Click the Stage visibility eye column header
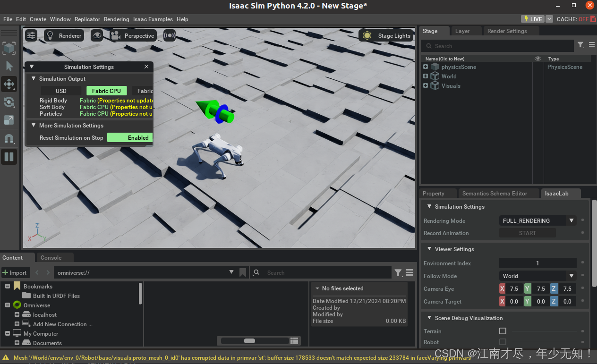This screenshot has width=597, height=364. [537, 59]
